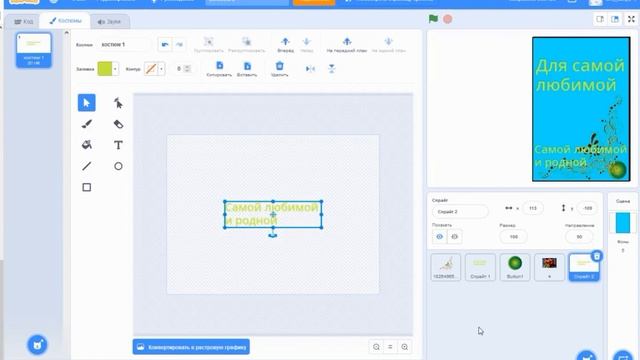640x360 pixels.
Task: Select the Button1 green ball sprite
Action: coord(515,267)
